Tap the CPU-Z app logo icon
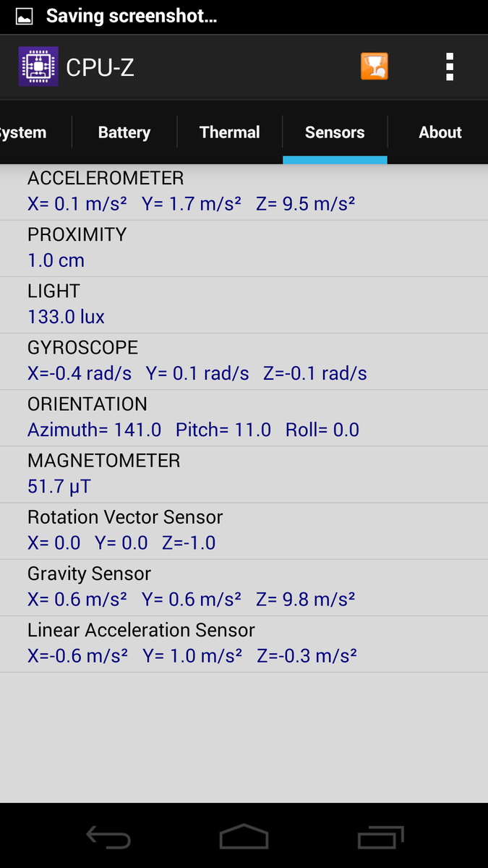 click(x=38, y=67)
